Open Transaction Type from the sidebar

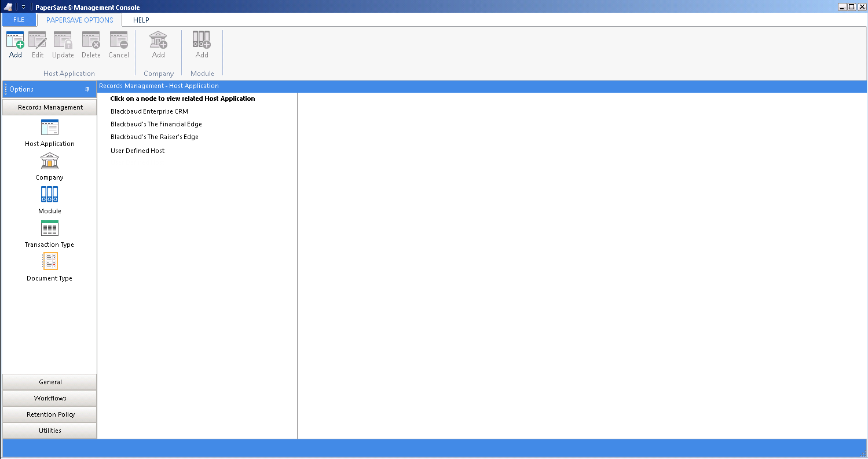click(x=49, y=229)
